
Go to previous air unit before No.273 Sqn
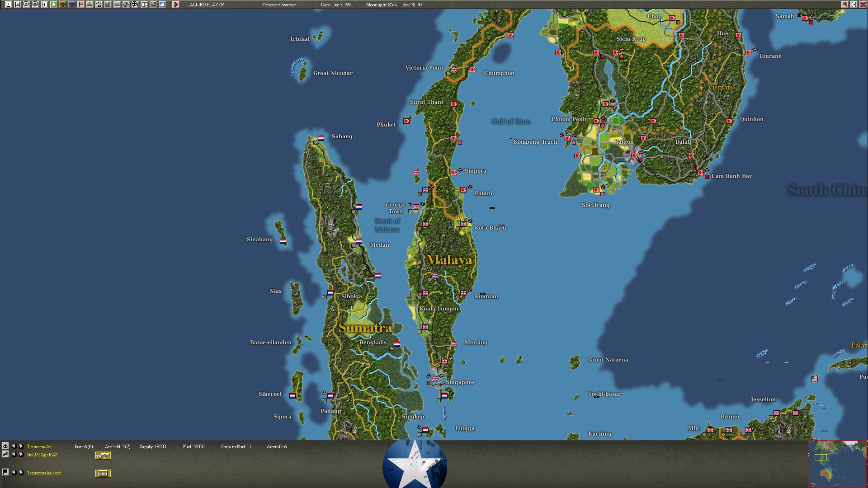click(14, 454)
